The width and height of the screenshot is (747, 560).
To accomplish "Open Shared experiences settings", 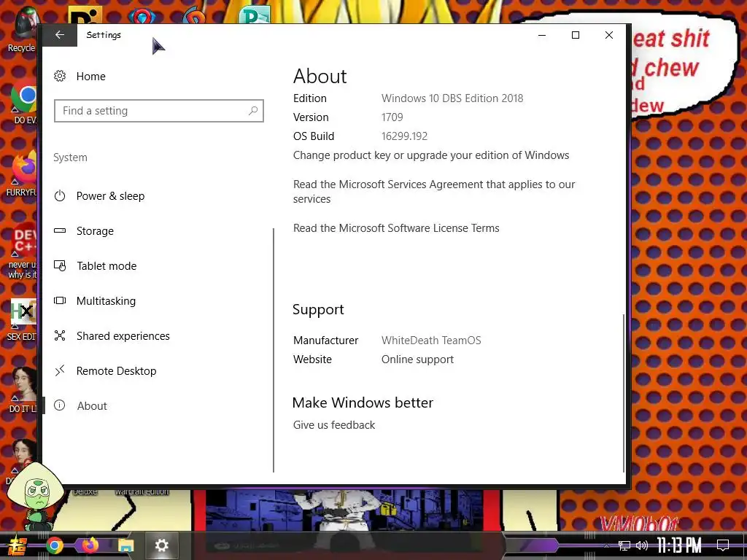I will (x=123, y=336).
